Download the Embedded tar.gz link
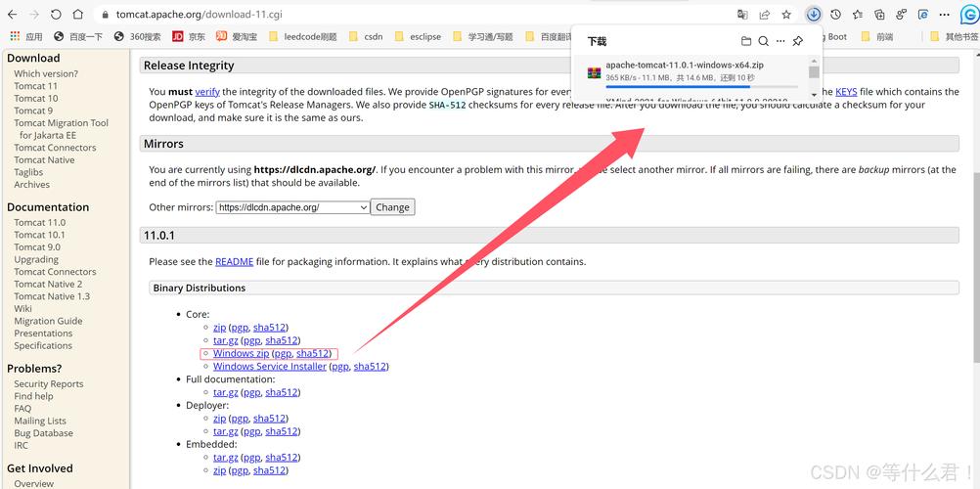 pyautogui.click(x=226, y=457)
